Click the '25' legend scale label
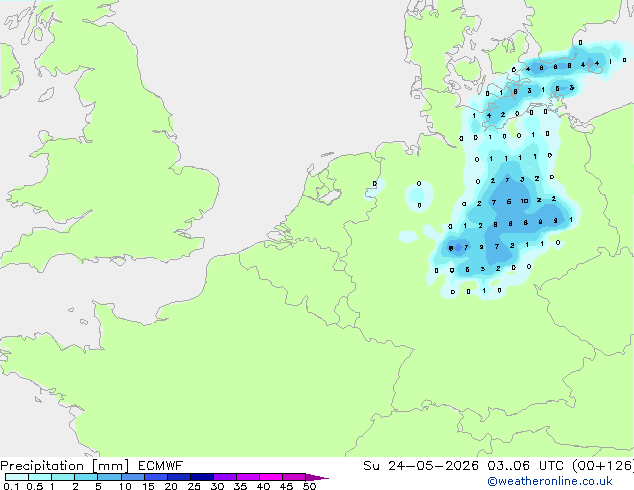This screenshot has width=634, height=490. (194, 486)
